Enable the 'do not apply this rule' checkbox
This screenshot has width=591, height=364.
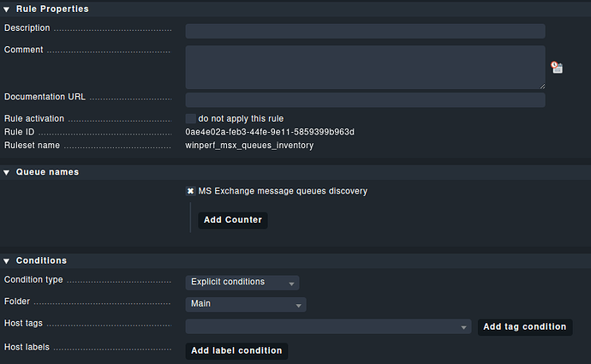pyautogui.click(x=190, y=118)
